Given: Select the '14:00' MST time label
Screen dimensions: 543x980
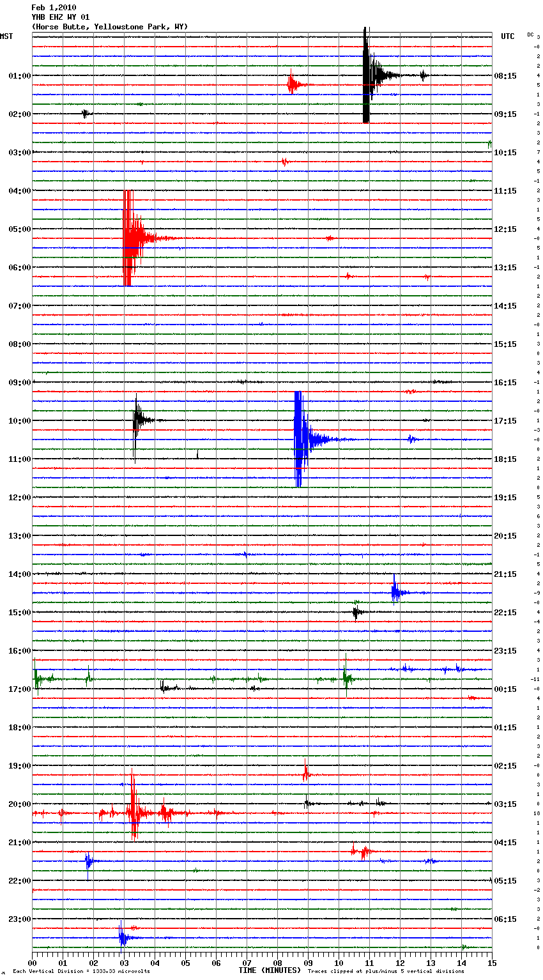Looking at the screenshot, I should [20, 574].
